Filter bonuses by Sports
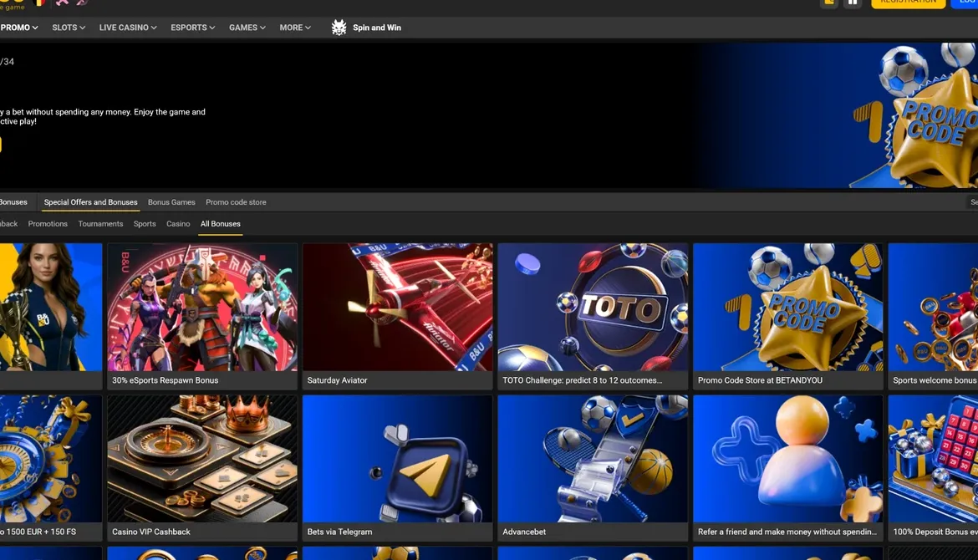Image resolution: width=978 pixels, height=560 pixels. pyautogui.click(x=145, y=224)
